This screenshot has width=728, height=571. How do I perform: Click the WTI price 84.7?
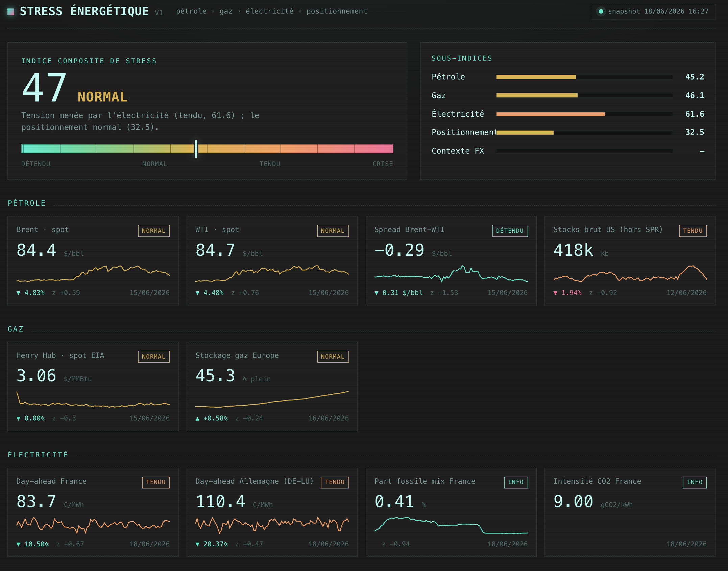(x=215, y=250)
